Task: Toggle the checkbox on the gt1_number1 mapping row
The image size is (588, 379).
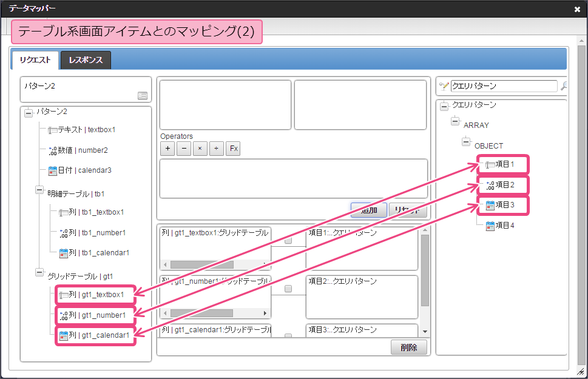Action: (x=288, y=289)
